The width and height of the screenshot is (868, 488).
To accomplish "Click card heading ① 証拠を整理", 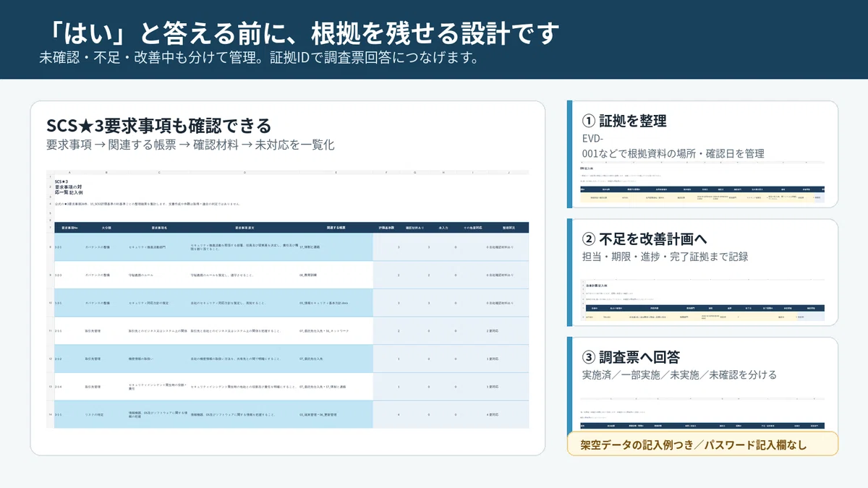I will 624,121.
